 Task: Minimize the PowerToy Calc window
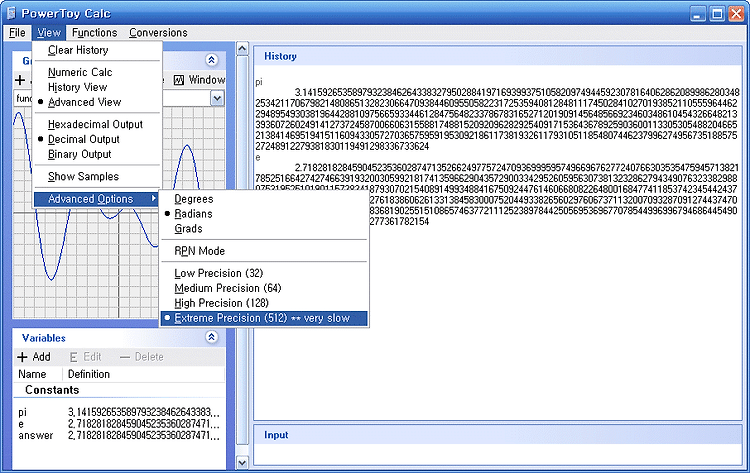coord(698,13)
